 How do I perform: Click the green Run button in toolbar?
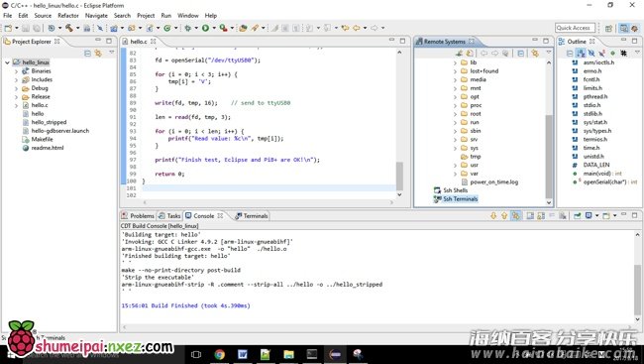tap(205, 28)
